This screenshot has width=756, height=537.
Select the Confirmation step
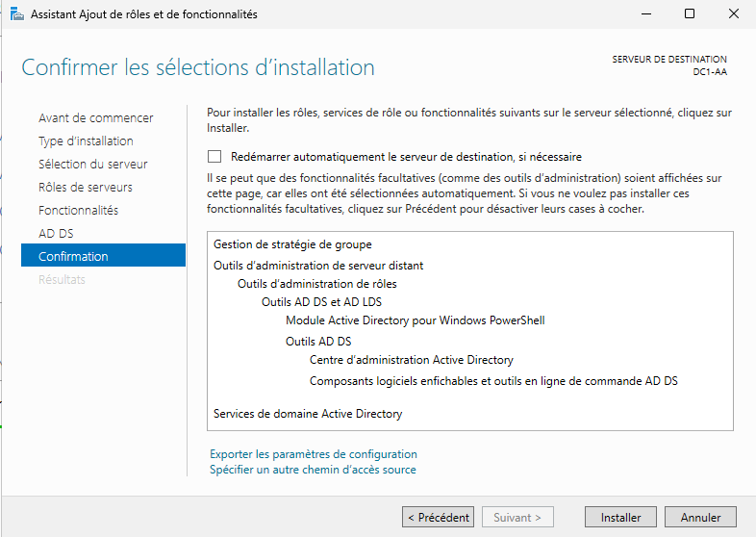73,257
